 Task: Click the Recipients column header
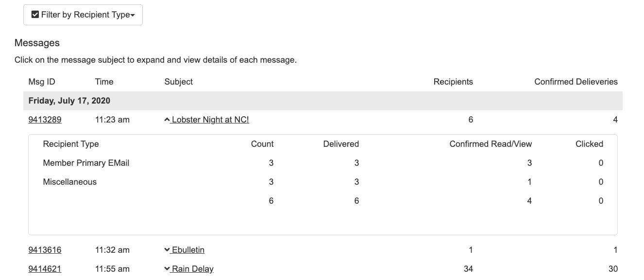coord(453,82)
